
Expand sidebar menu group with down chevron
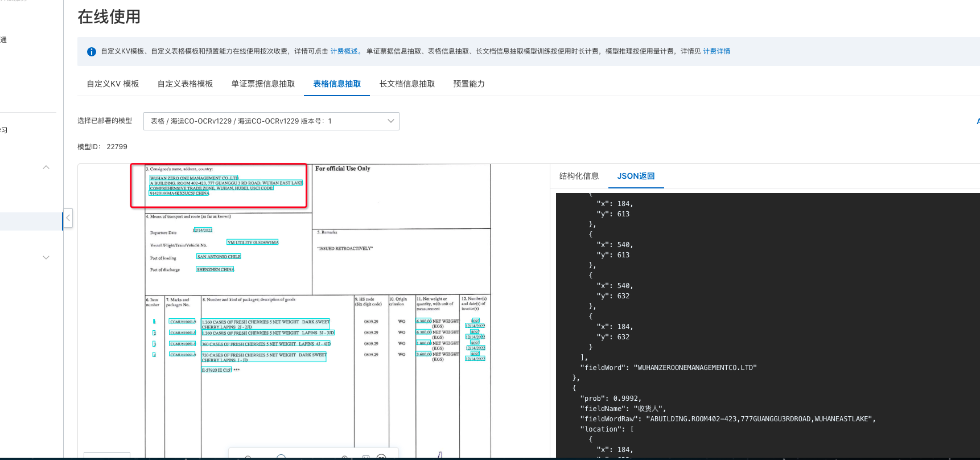[46, 258]
